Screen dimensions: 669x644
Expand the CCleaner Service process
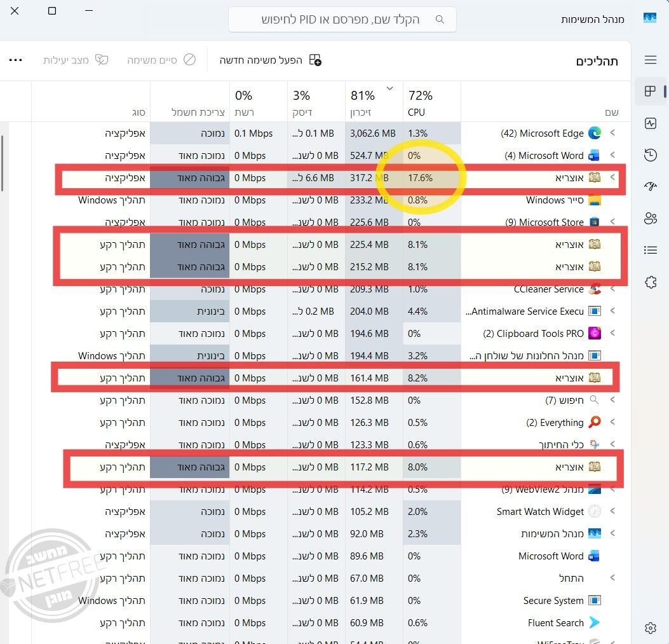tap(612, 289)
